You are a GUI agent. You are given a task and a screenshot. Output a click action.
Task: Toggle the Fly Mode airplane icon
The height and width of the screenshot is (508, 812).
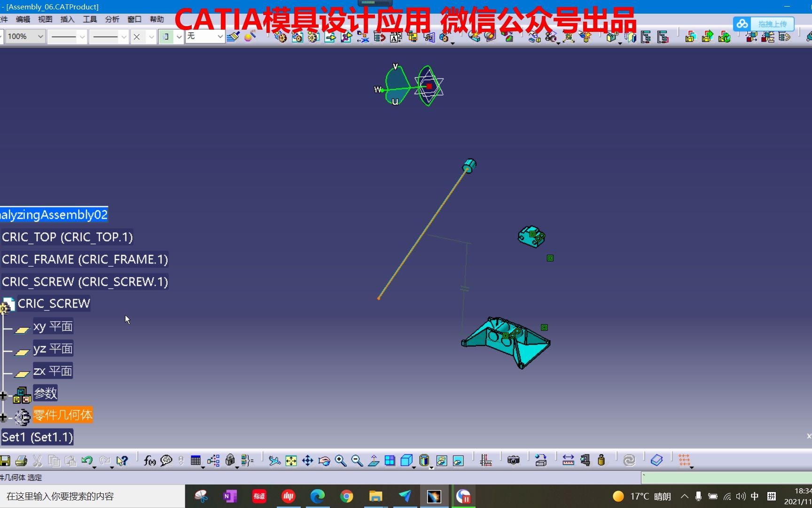click(275, 460)
